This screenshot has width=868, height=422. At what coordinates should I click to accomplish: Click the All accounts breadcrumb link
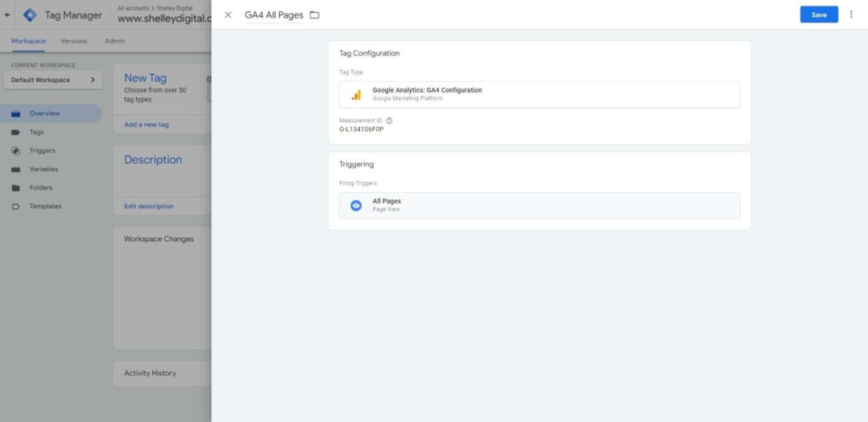point(133,8)
